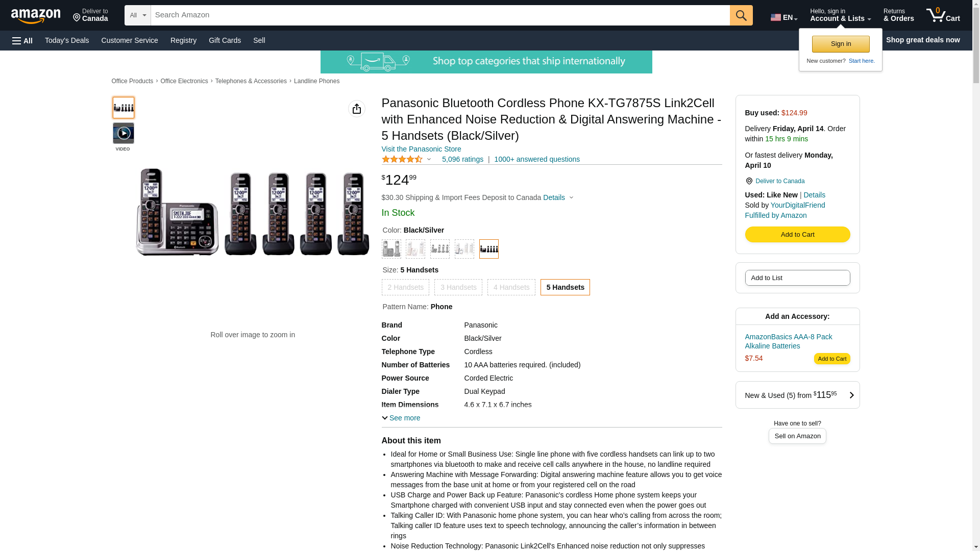This screenshot has height=551, width=980.
Task: Choose the 4 Handsets size option
Action: (511, 287)
